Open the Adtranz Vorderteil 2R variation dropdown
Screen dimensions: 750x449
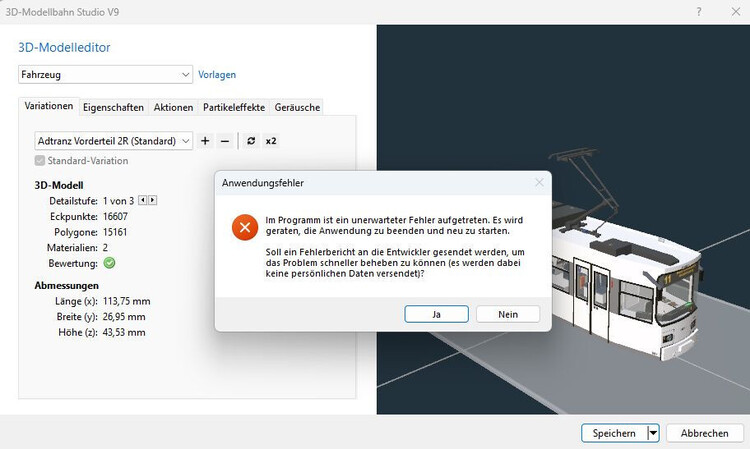click(114, 141)
